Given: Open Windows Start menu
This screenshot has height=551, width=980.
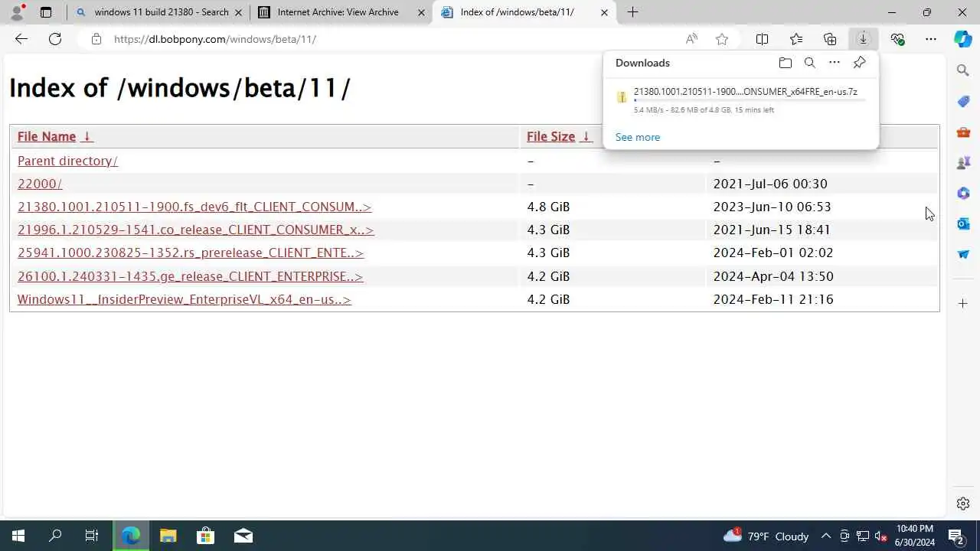Looking at the screenshot, I should (18, 536).
